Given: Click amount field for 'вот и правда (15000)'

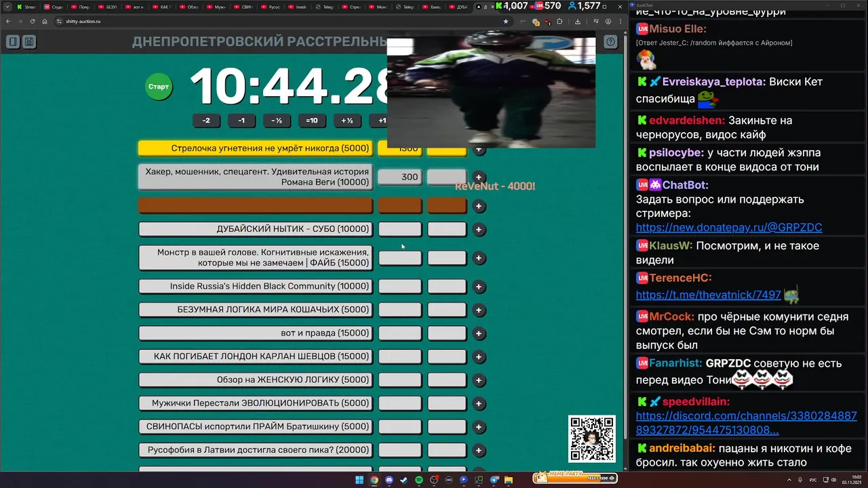Looking at the screenshot, I should point(399,333).
